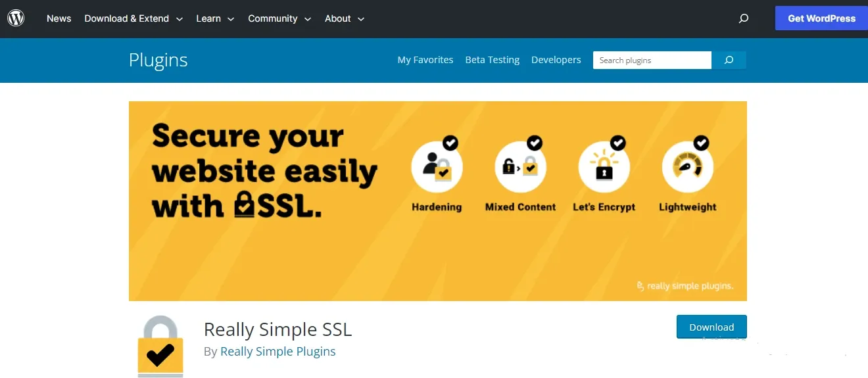The height and width of the screenshot is (378, 868).
Task: Click the Really Simple SSL title text
Action: point(277,329)
